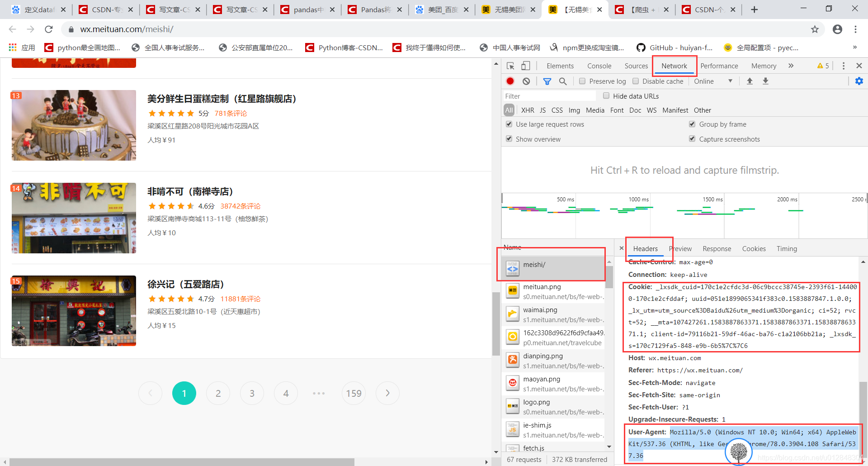This screenshot has width=868, height=466.
Task: Switch to the Elements tab
Action: click(x=560, y=66)
